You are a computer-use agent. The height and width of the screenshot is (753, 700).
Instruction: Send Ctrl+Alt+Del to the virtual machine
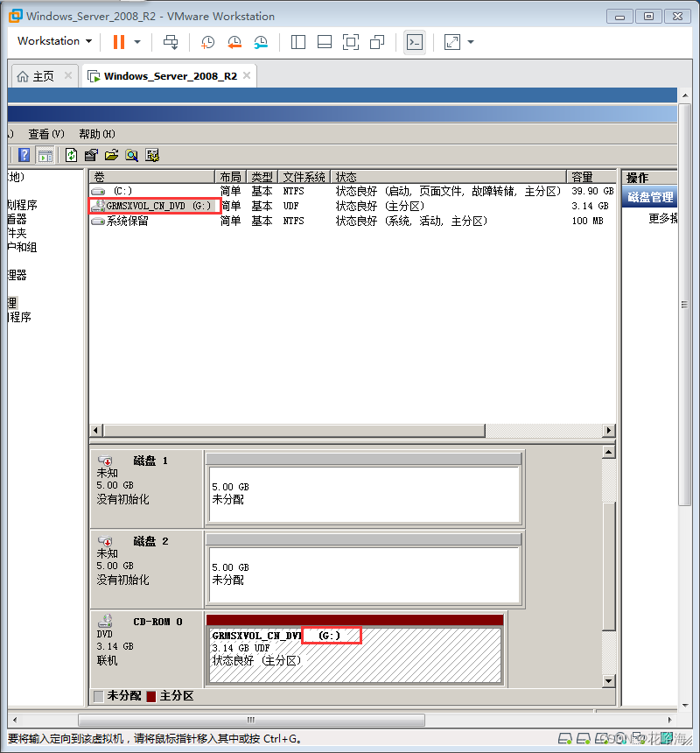tap(171, 42)
